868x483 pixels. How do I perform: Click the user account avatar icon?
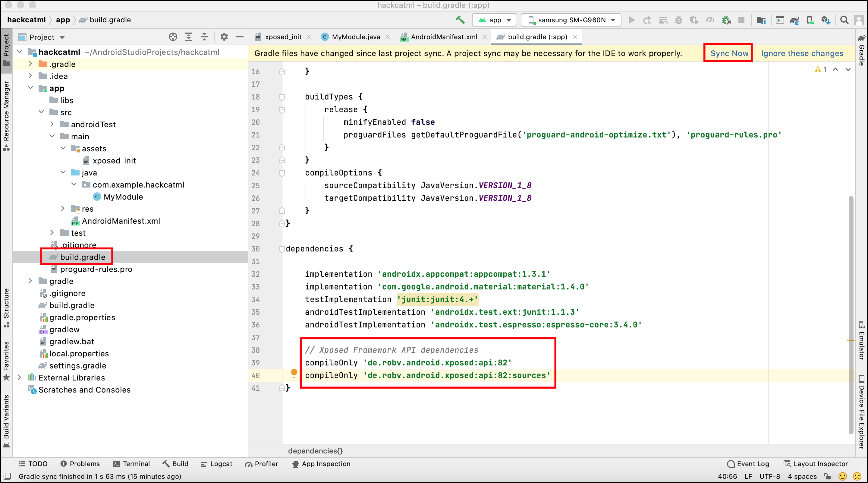coord(859,20)
